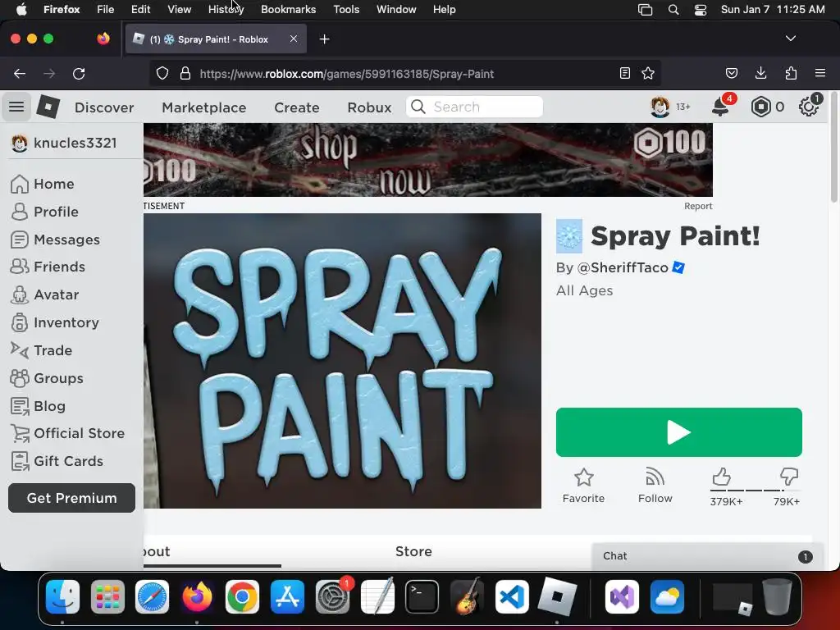The width and height of the screenshot is (840, 630).
Task: Expand the list all tabs chevron
Action: (x=791, y=39)
